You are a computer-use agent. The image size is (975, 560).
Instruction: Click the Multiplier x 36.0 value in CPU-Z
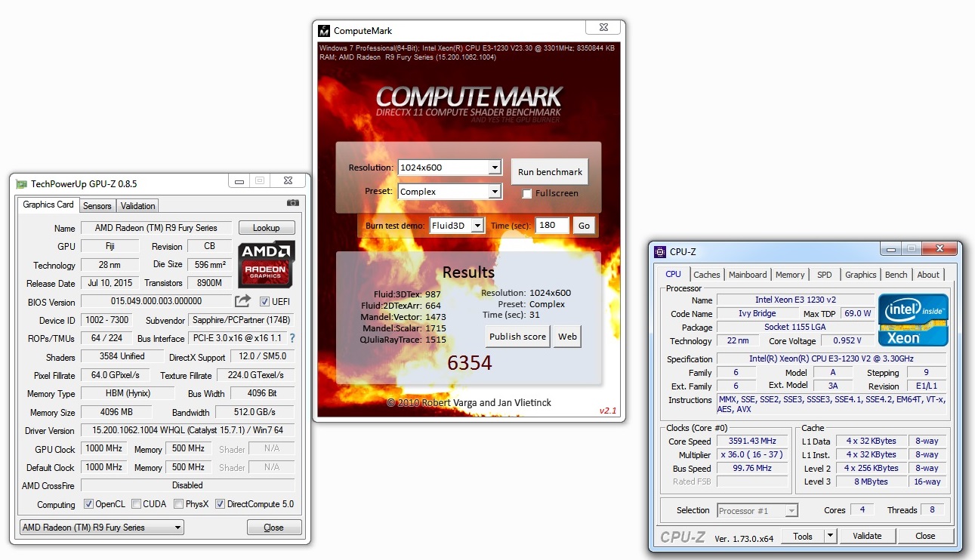(752, 454)
